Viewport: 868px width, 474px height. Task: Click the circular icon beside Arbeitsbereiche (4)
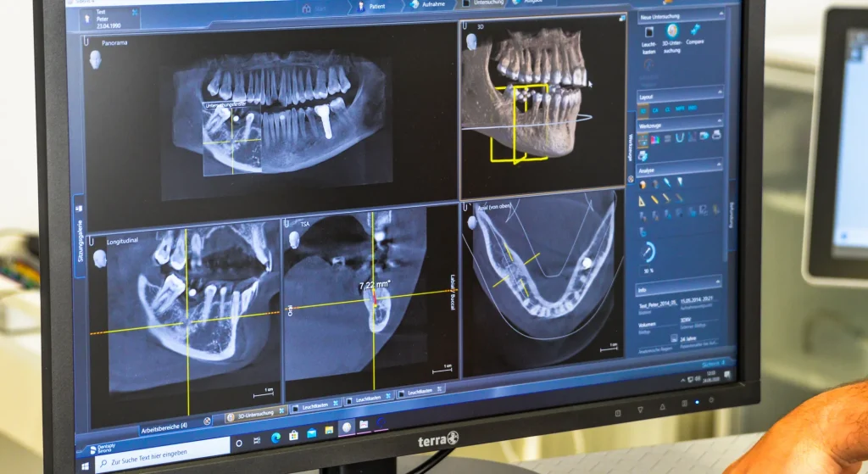pyautogui.click(x=207, y=421)
